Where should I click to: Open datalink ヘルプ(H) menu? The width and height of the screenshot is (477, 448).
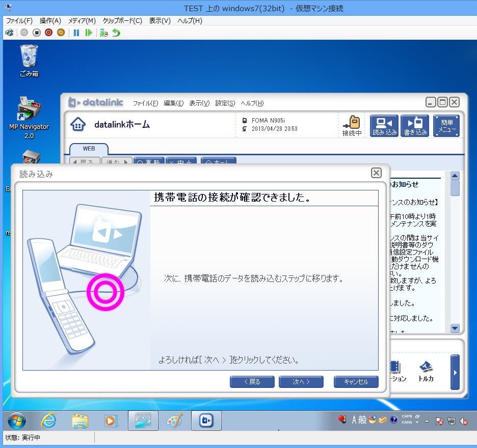coord(252,103)
